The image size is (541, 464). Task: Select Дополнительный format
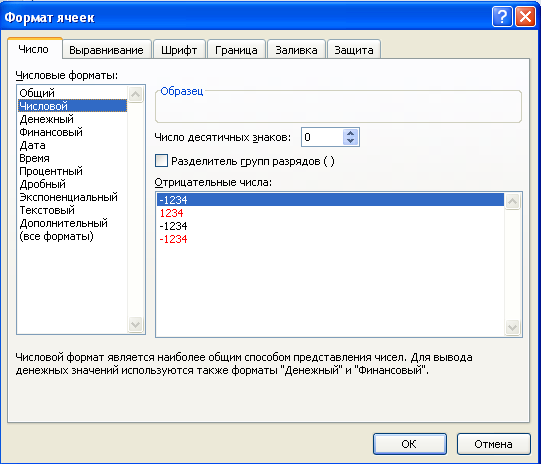tap(72, 223)
